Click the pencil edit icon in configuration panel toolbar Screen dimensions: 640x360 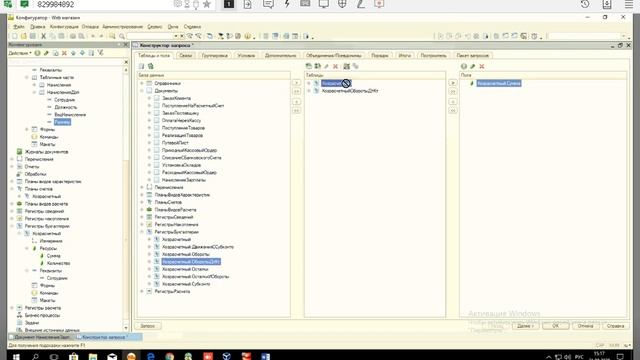[x=46, y=53]
